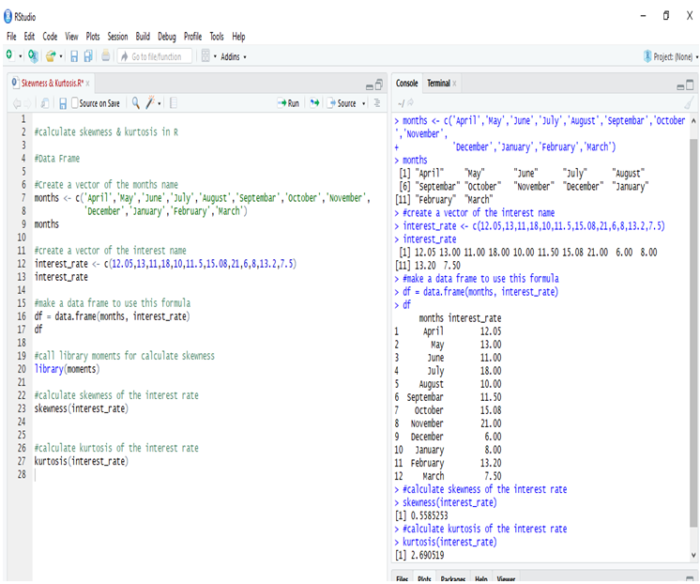Click the print icon in toolbar

pyautogui.click(x=105, y=56)
